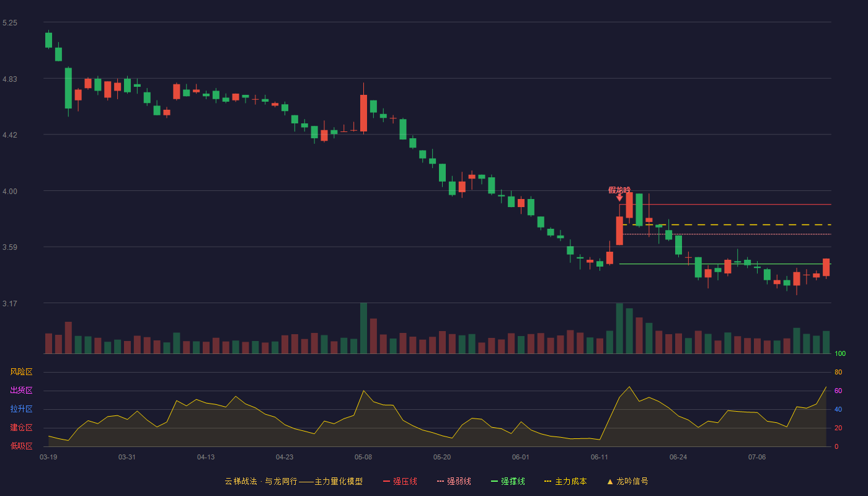Click the 5.25 price axis label
868x496 pixels.
[x=10, y=22]
